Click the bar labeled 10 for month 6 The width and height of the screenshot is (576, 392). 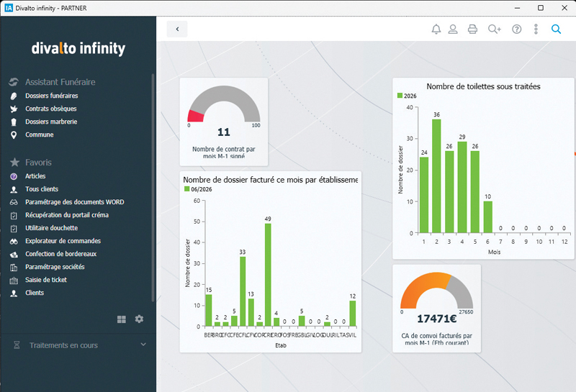coord(488,217)
